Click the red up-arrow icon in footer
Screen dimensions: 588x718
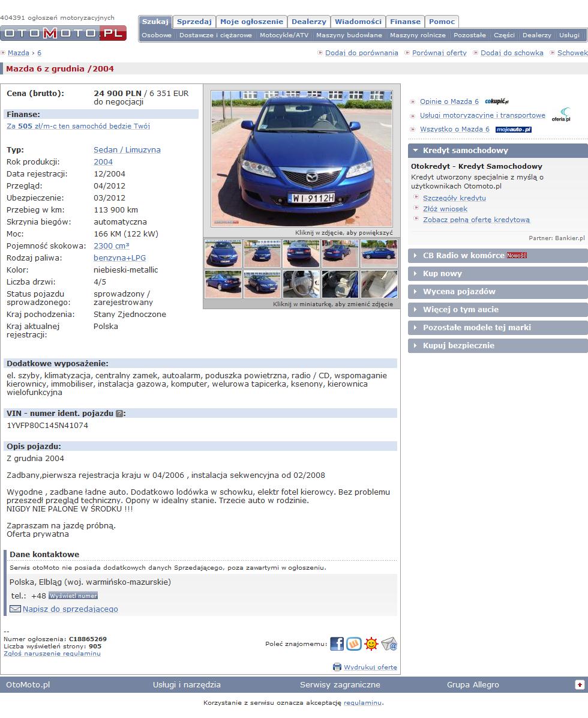[x=580, y=684]
